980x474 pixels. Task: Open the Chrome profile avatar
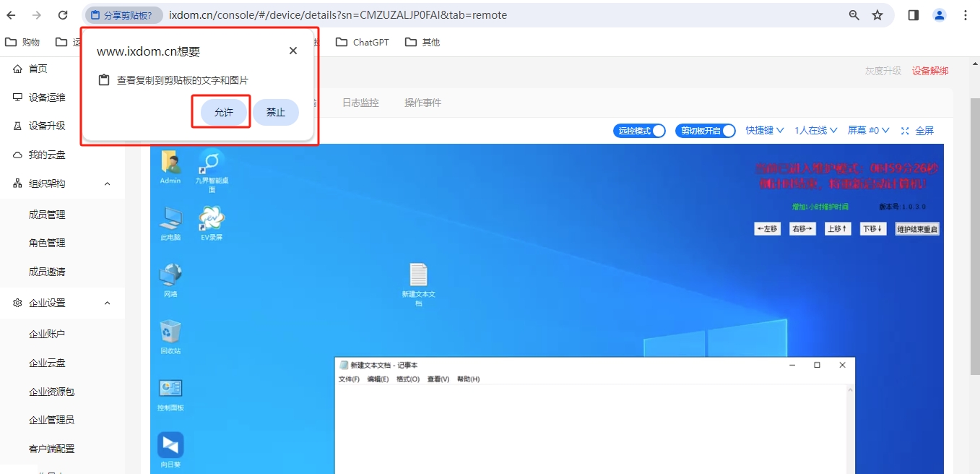point(940,15)
